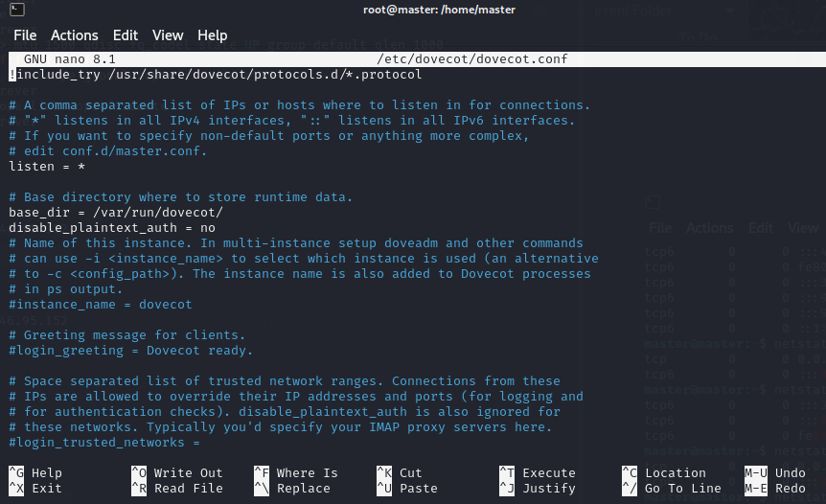Click the ^C Location shortcut
826x504 pixels.
(x=664, y=473)
